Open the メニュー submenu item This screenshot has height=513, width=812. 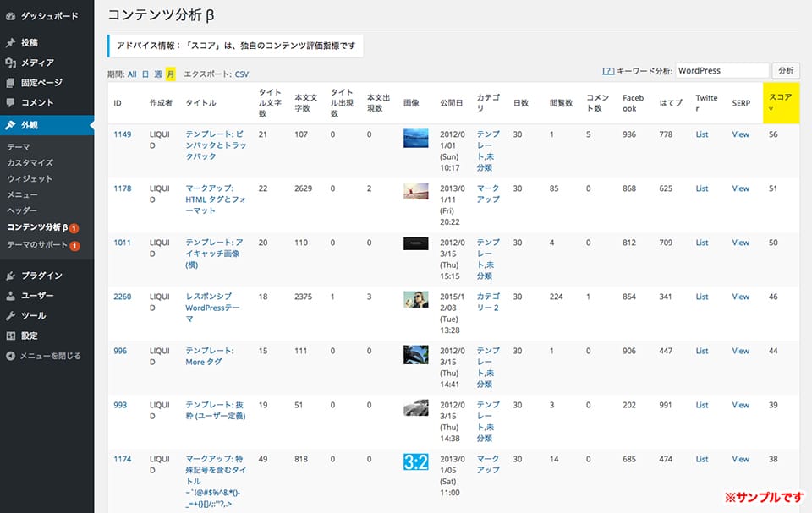pos(22,194)
